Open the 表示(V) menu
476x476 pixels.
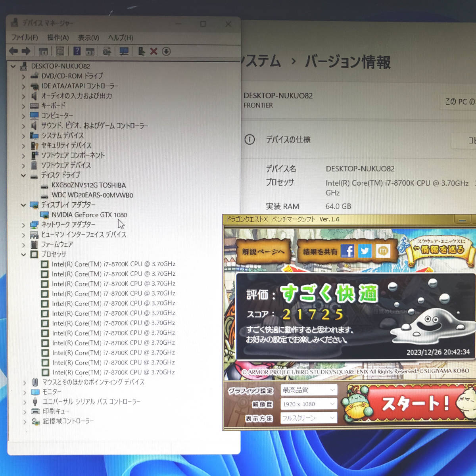pyautogui.click(x=88, y=38)
